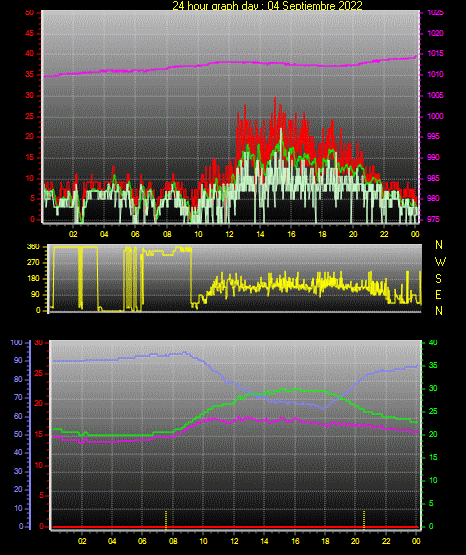Click the S compass label beside wind direction graph
Image resolution: width=466 pixels, height=555 pixels.
439,279
